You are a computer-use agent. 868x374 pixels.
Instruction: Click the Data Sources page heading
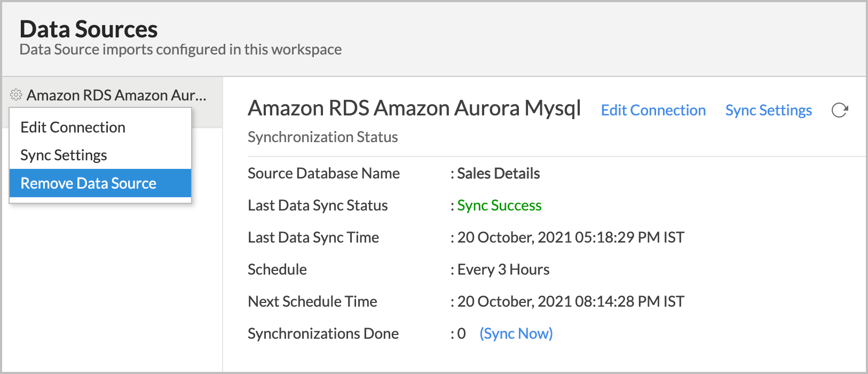tap(89, 29)
